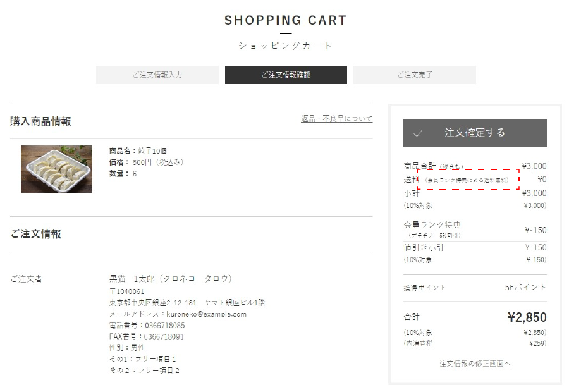Open the 返品・不良品について link

click(336, 119)
